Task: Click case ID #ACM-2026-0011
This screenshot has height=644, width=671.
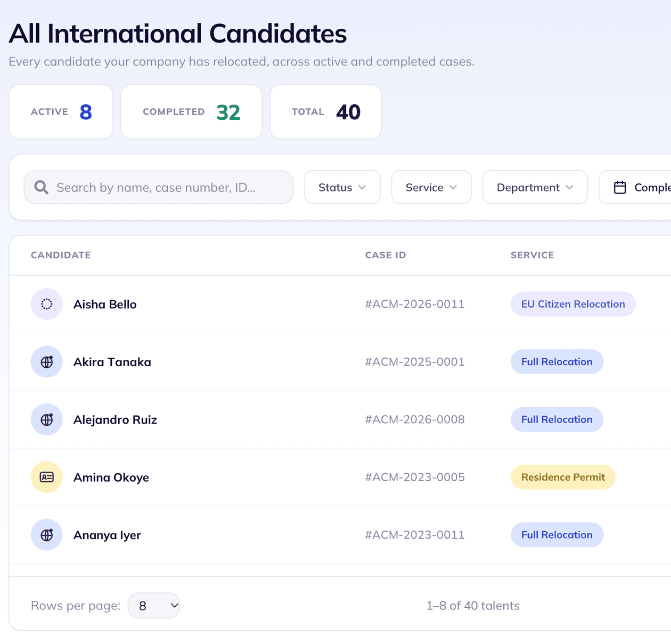Action: pos(415,304)
